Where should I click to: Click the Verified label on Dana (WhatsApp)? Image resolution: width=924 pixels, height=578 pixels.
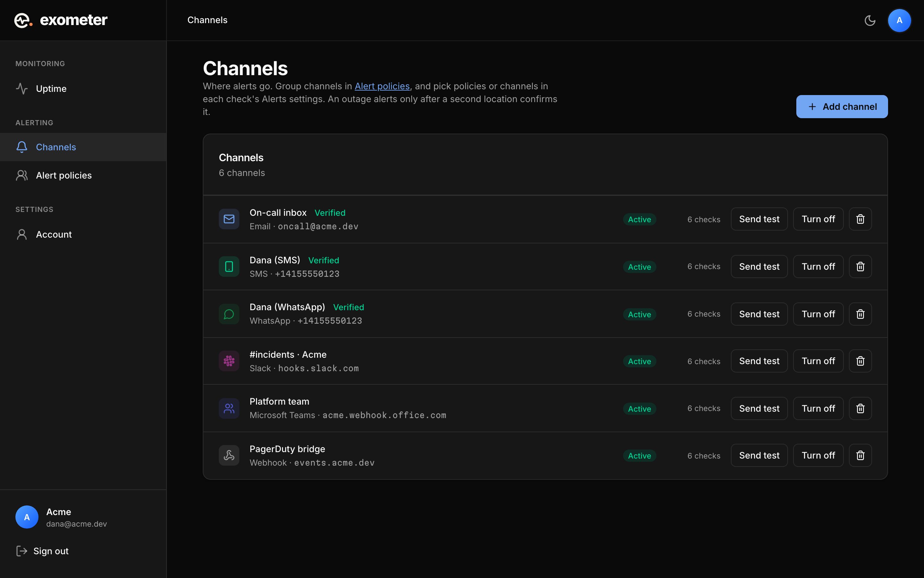pos(349,307)
